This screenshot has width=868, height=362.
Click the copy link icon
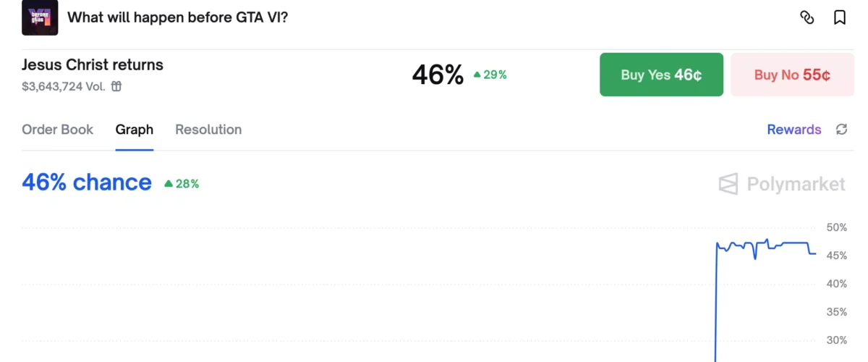pyautogui.click(x=807, y=17)
